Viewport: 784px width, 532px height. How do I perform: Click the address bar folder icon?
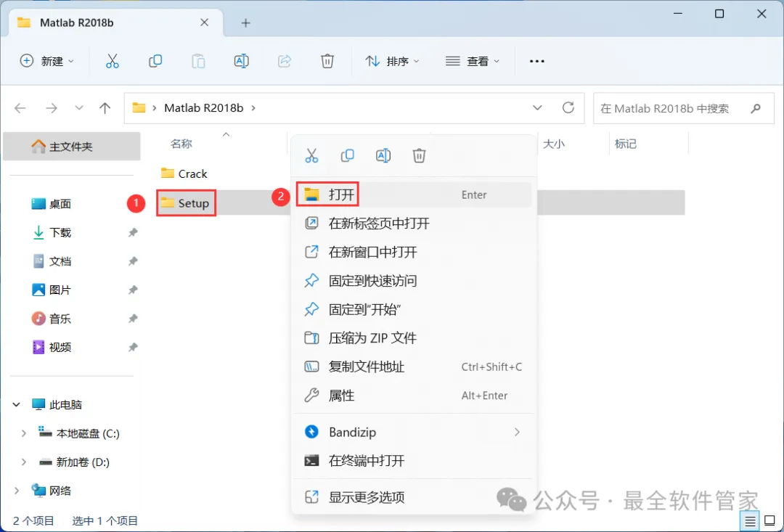[x=139, y=107]
